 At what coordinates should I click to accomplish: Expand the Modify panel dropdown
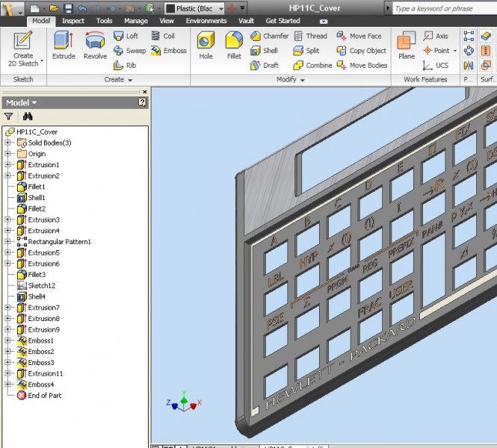[x=303, y=80]
